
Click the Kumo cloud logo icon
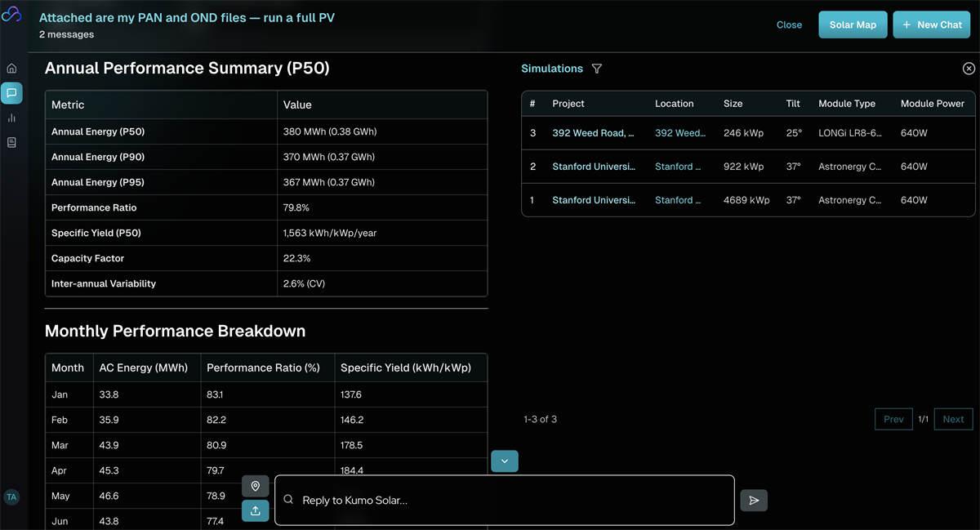tap(11, 14)
